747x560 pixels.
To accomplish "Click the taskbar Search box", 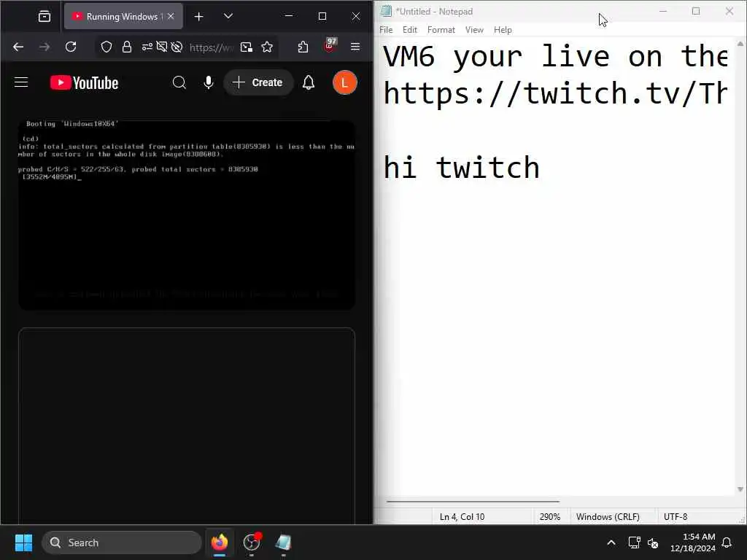I will (x=122, y=542).
